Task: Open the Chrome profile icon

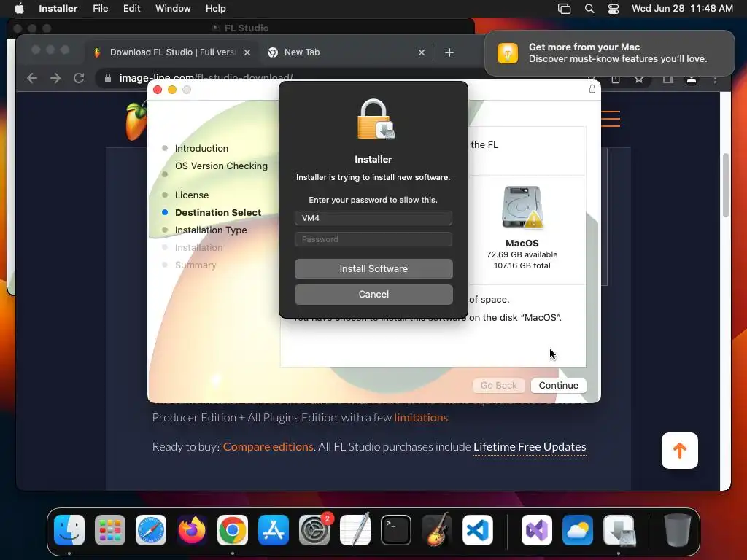Action: [x=692, y=79]
